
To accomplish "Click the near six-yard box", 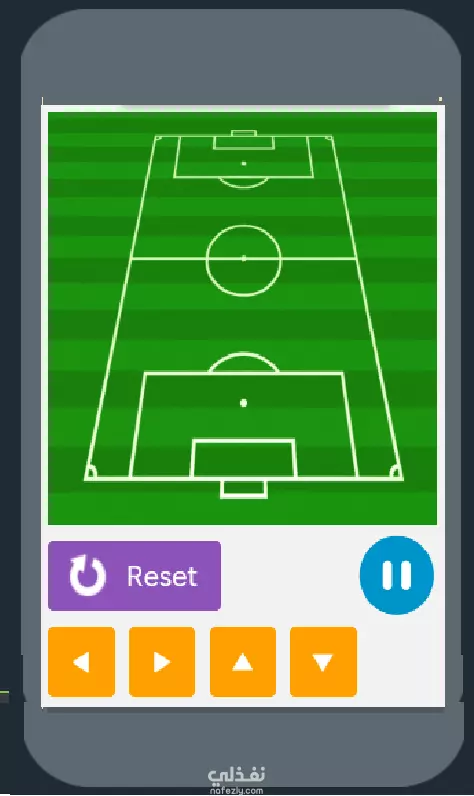I will coord(244,459).
